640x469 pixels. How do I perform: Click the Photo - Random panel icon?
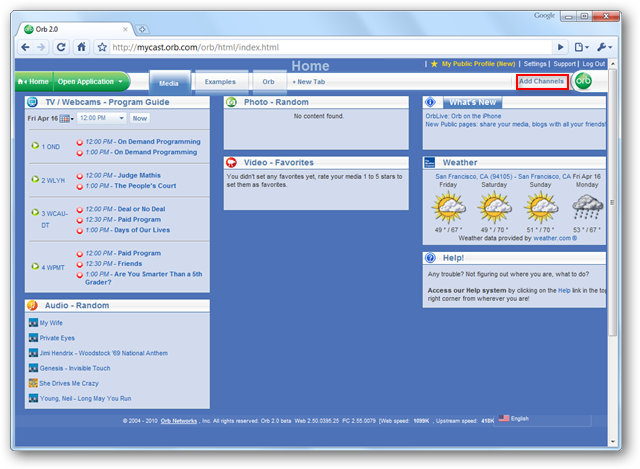(x=231, y=102)
